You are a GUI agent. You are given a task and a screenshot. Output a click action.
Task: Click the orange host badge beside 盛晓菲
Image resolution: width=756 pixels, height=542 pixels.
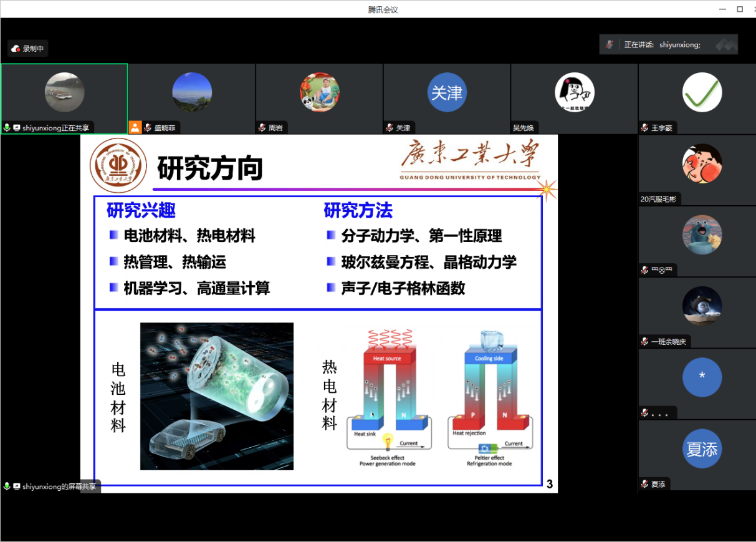tap(135, 128)
